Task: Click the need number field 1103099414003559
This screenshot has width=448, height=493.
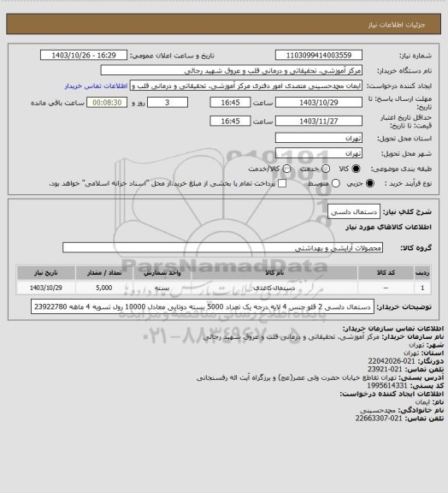Action: (319, 55)
